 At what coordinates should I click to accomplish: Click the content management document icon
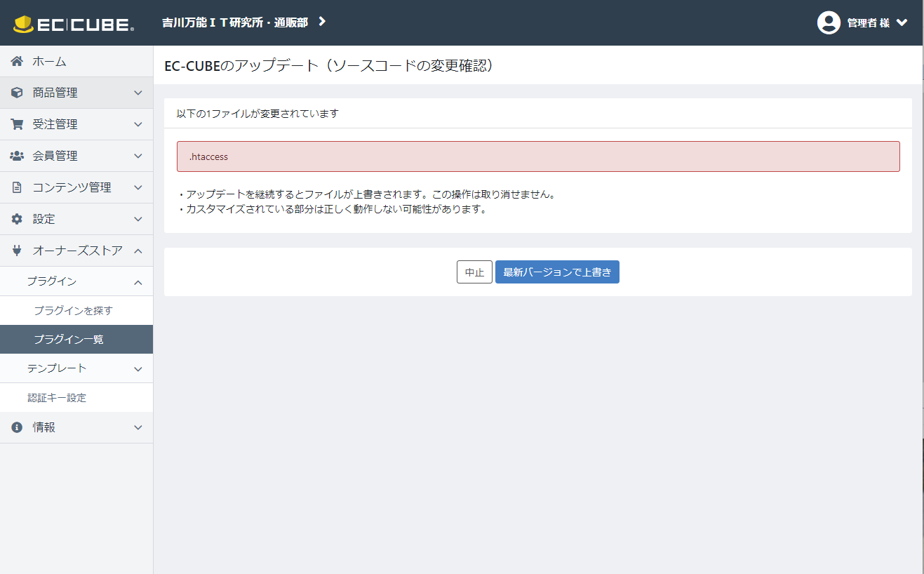click(x=18, y=187)
